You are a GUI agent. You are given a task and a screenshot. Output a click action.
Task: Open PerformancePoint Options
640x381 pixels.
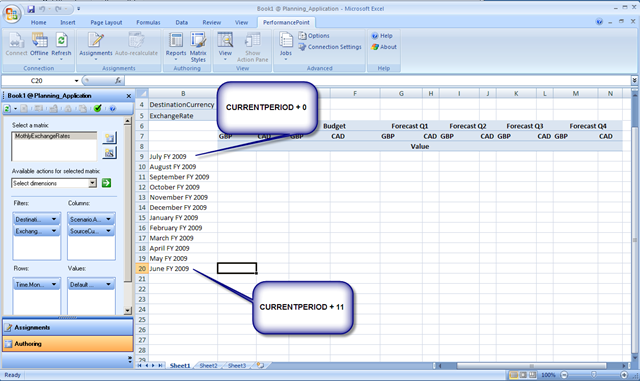tap(314, 36)
